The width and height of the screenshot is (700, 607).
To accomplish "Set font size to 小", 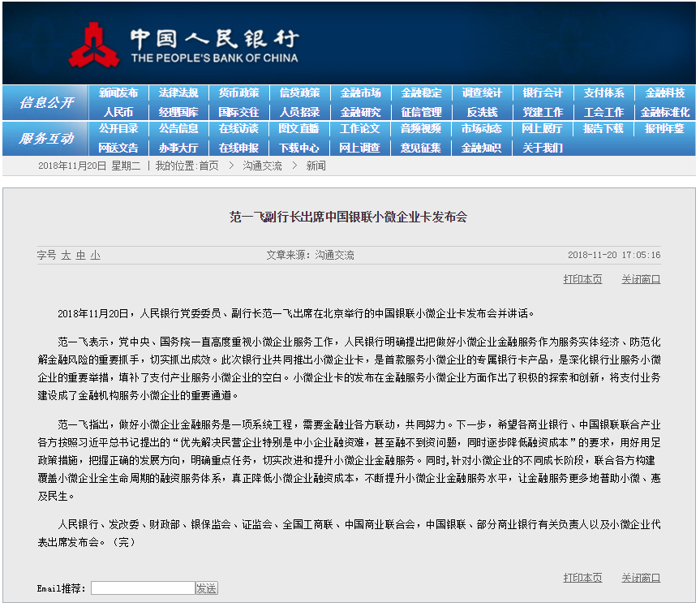I will pyautogui.click(x=95, y=255).
